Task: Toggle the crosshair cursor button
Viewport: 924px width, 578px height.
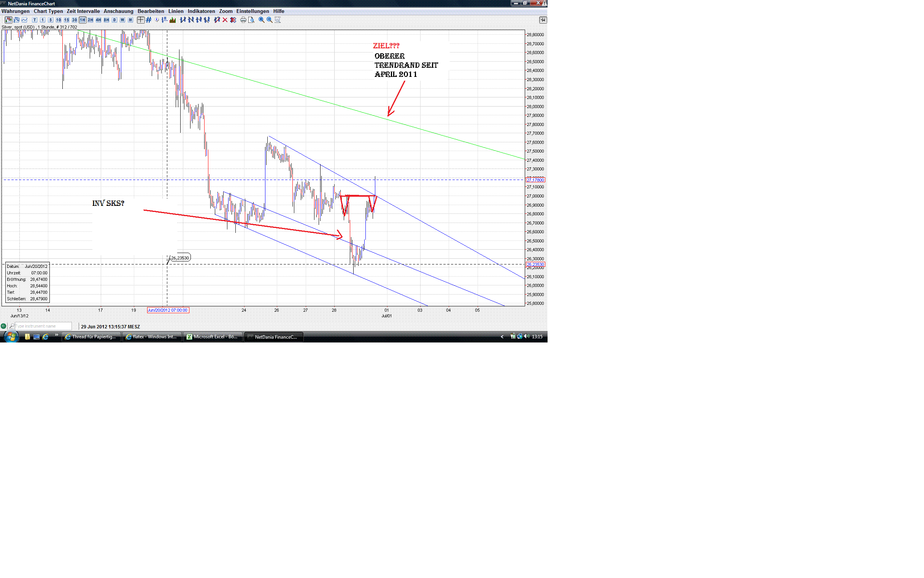Action: click(141, 20)
